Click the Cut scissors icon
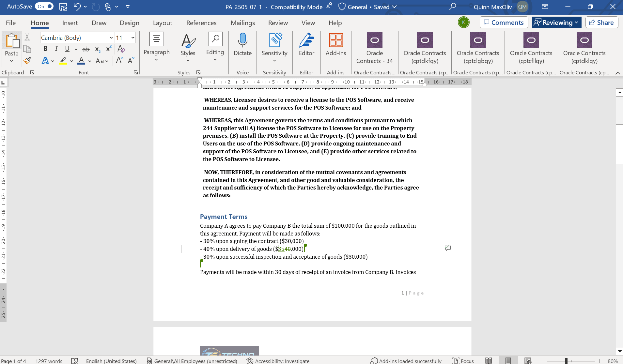 [x=27, y=38]
